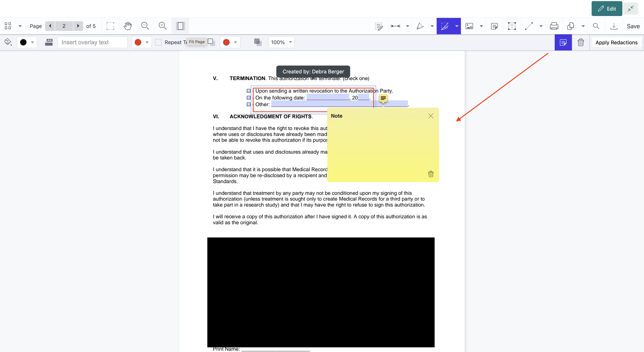Select the text box tool
This screenshot has width=644, height=352.
click(x=512, y=26)
